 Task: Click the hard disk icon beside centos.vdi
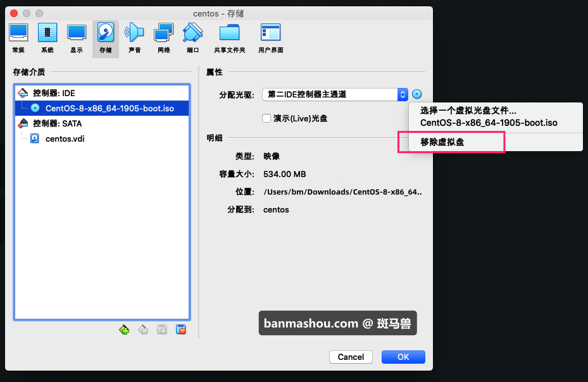pyautogui.click(x=35, y=139)
